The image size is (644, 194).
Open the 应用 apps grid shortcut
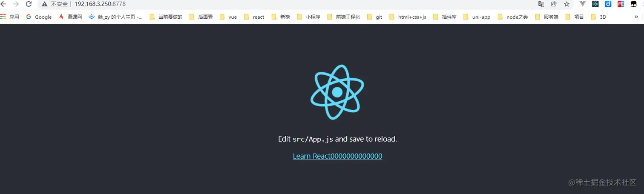(x=10, y=17)
